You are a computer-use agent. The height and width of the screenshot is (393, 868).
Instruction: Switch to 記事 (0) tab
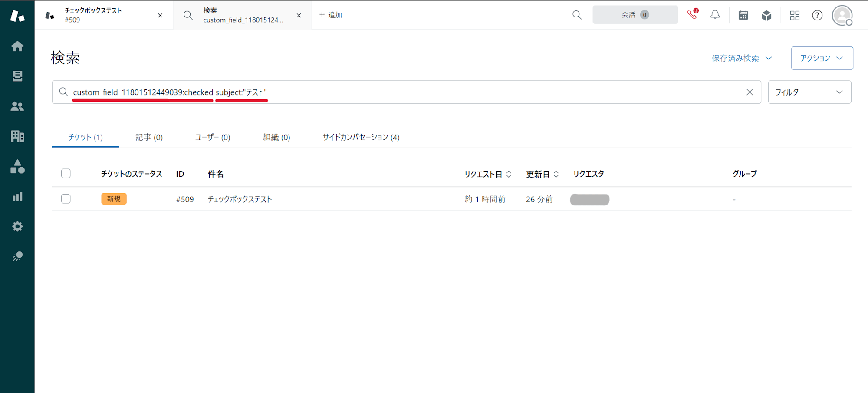pos(149,137)
